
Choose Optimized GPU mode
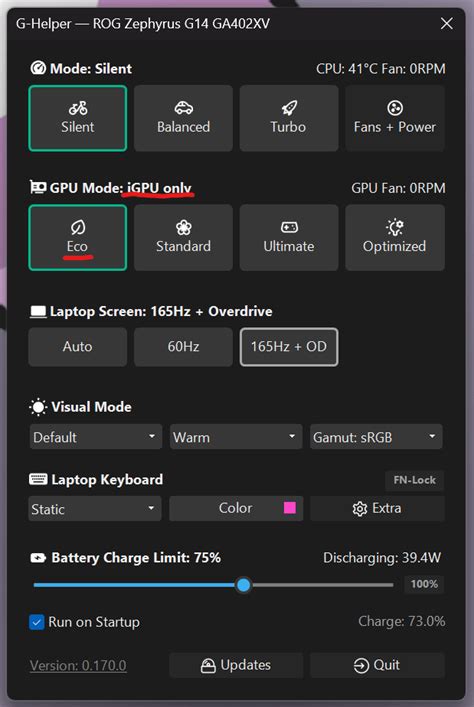395,238
